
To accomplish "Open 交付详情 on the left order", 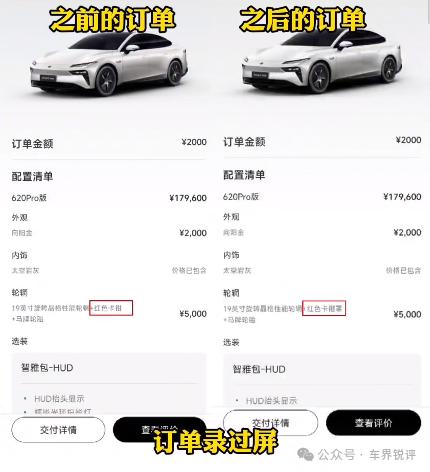I will point(58,430).
